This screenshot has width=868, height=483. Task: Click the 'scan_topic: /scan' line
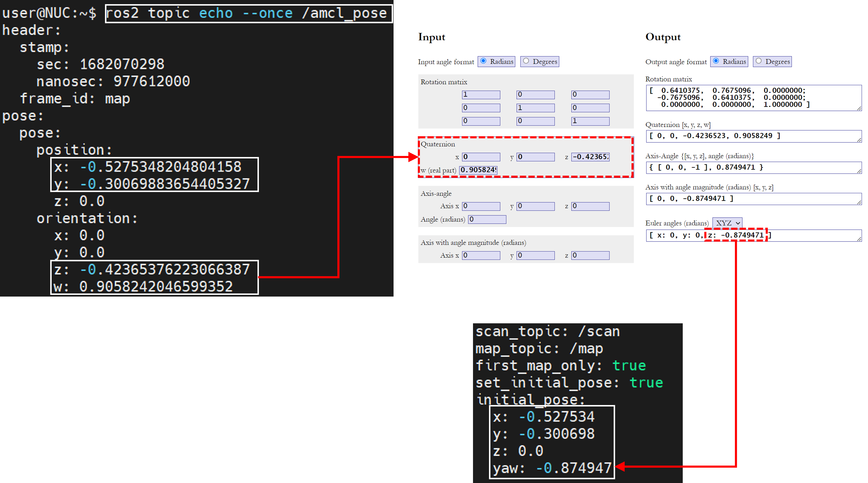[547, 331]
